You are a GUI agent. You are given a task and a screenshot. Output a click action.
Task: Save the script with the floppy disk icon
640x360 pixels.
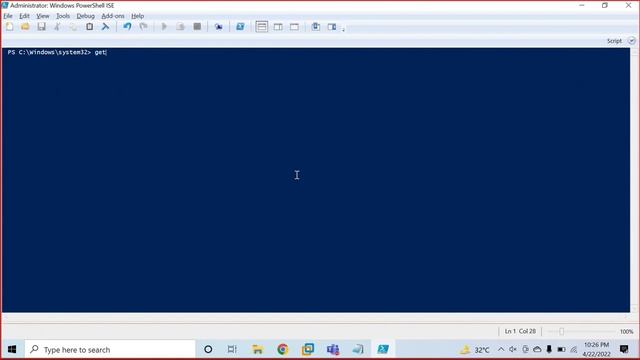pyautogui.click(x=41, y=27)
